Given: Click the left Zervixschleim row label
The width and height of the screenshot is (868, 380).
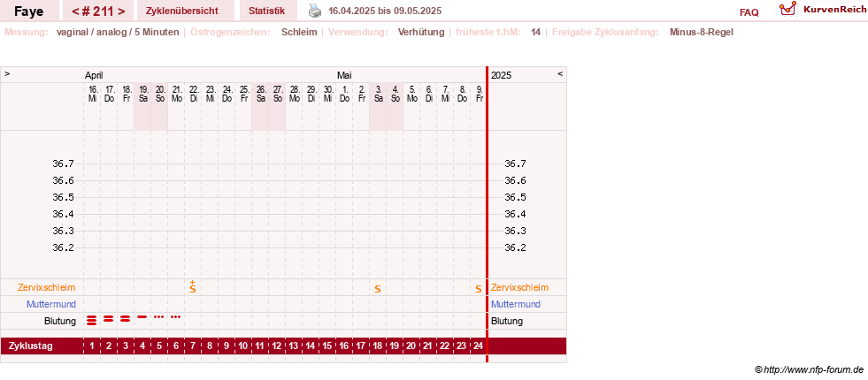Looking at the screenshot, I should point(47,287).
